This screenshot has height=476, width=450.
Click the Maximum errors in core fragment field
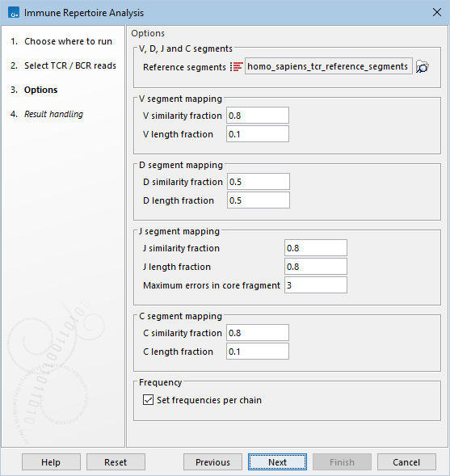pyautogui.click(x=316, y=284)
